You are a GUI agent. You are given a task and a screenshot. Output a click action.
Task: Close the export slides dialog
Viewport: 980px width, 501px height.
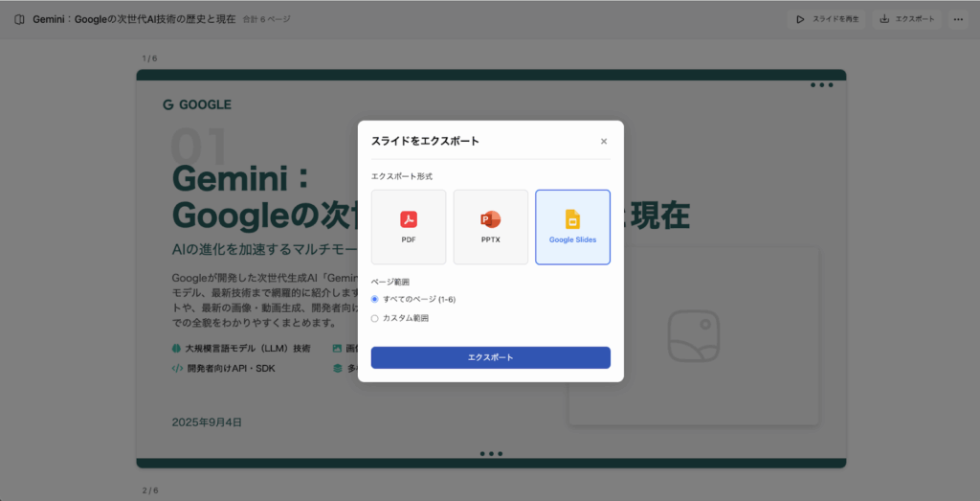tap(604, 141)
